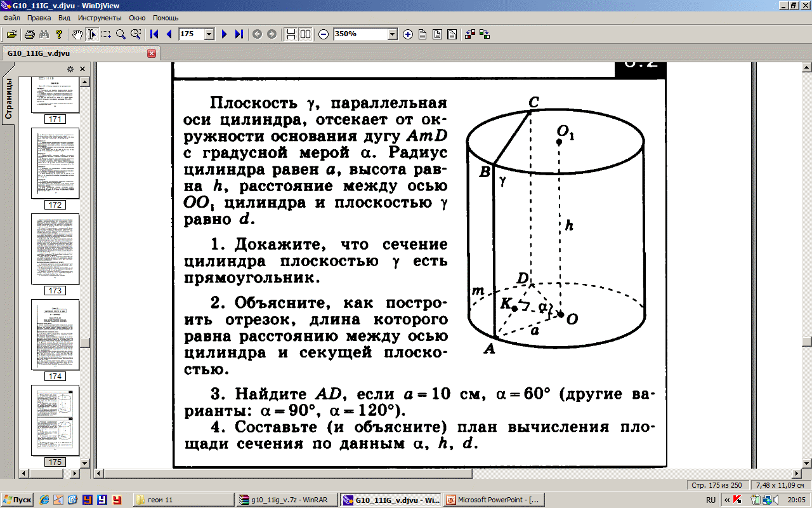Open the Правка menu

click(39, 18)
